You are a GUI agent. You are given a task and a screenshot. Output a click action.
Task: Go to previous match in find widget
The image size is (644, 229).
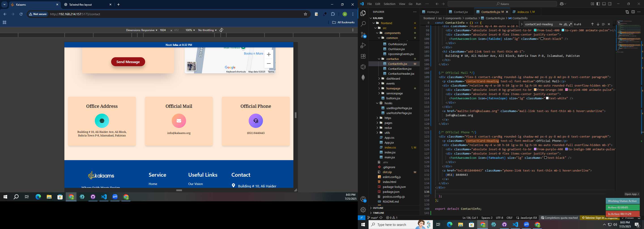click(x=592, y=24)
